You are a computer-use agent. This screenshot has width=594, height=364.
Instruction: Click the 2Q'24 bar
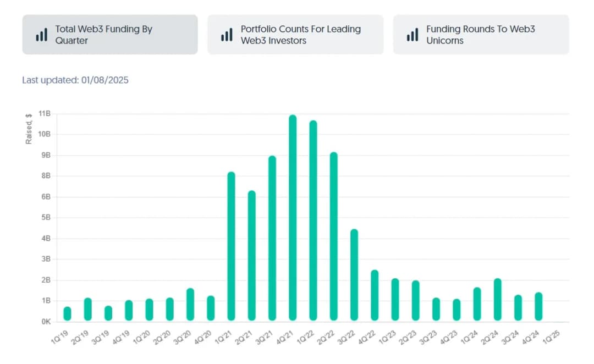[497, 300]
